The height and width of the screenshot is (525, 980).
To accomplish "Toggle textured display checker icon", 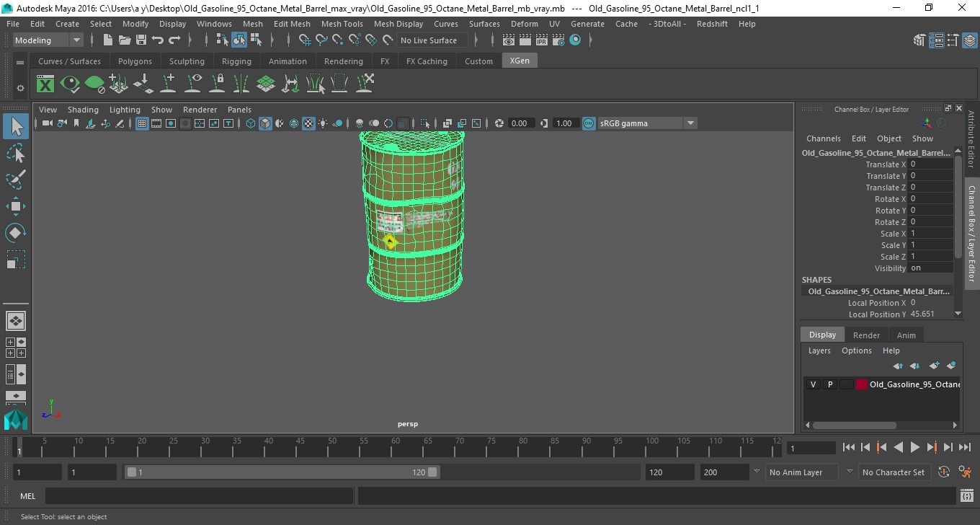I will [308, 123].
